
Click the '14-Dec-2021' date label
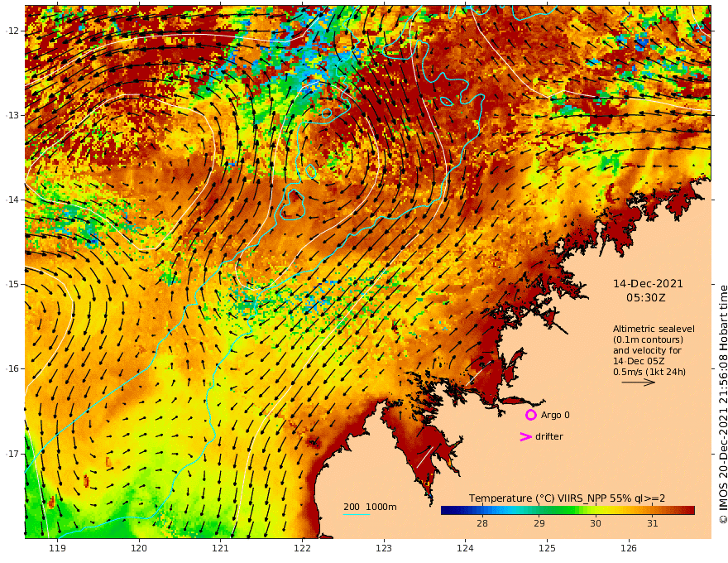(648, 283)
